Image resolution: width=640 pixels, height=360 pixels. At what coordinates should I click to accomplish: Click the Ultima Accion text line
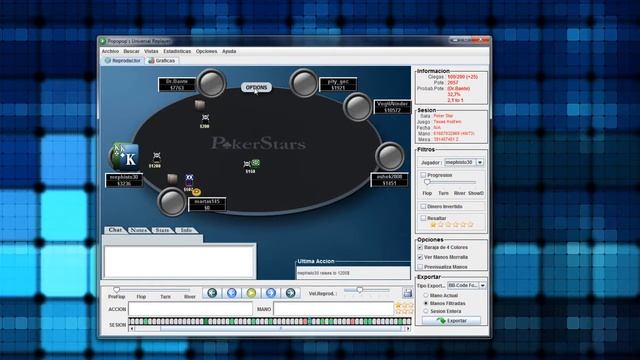(x=353, y=273)
